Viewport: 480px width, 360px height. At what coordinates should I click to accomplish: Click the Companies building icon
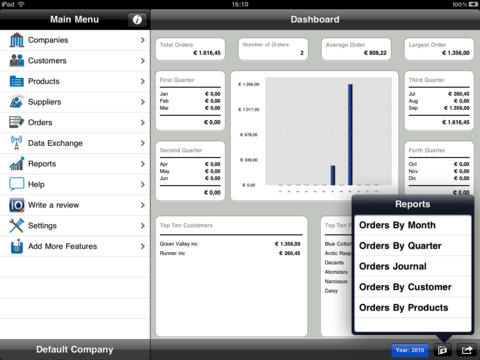pyautogui.click(x=17, y=40)
